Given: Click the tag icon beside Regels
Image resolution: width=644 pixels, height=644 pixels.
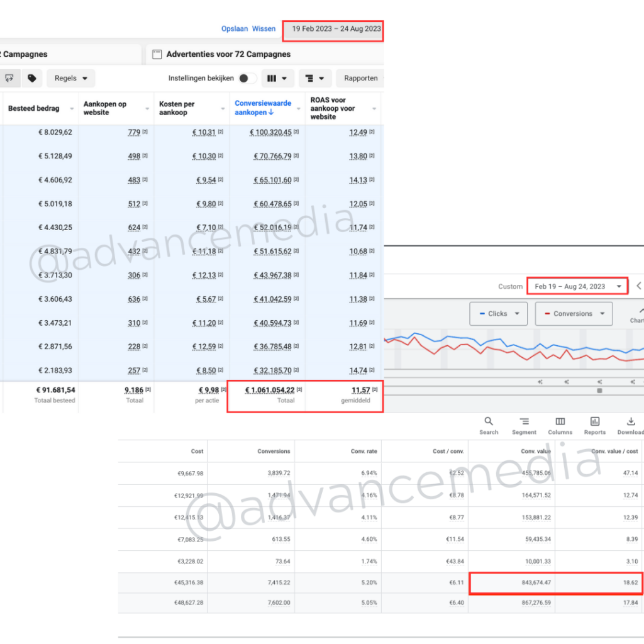Looking at the screenshot, I should click(31, 79).
